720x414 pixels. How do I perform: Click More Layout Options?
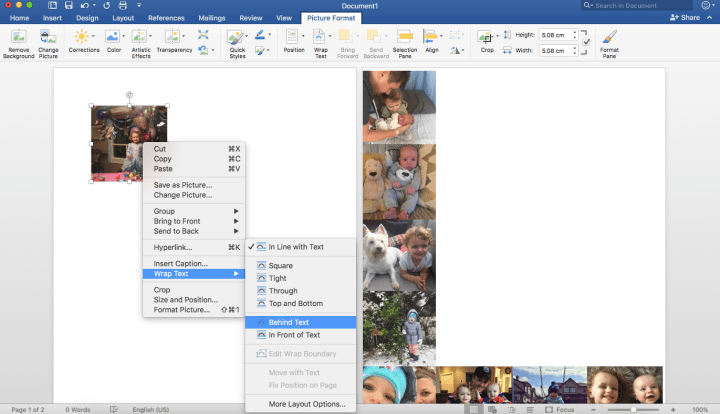[301, 404]
